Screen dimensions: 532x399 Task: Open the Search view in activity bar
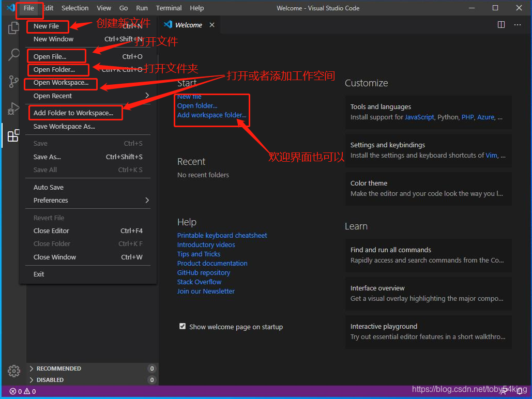pyautogui.click(x=13, y=54)
